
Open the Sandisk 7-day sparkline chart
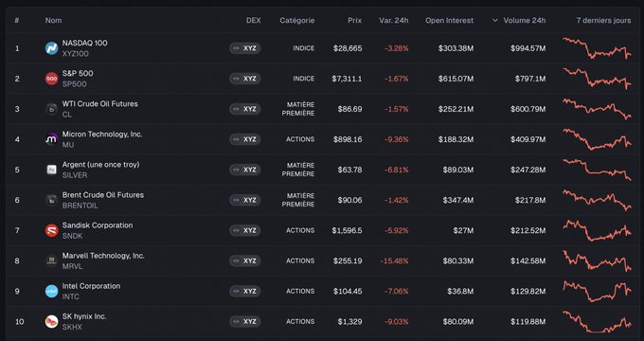[x=598, y=230]
